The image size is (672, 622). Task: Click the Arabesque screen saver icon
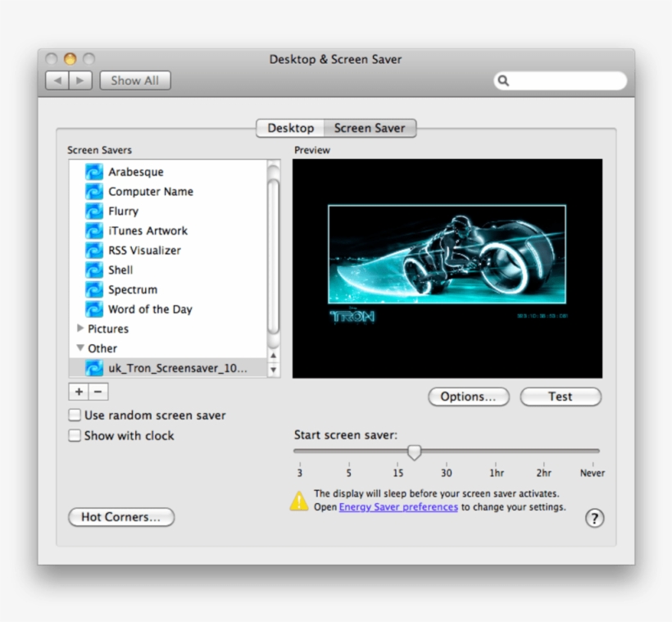pos(94,172)
